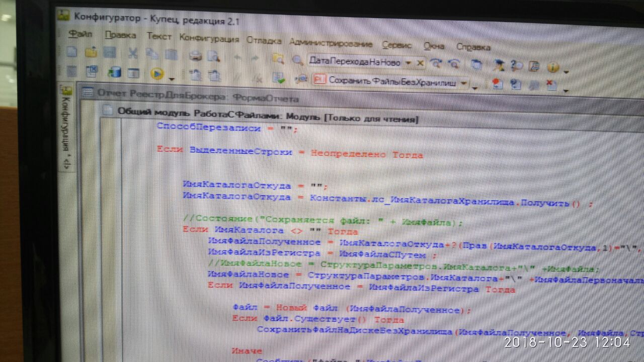Click the syntax check icon with green checkmark
Image resolution: width=644 pixels, height=362 pixels.
[x=278, y=78]
